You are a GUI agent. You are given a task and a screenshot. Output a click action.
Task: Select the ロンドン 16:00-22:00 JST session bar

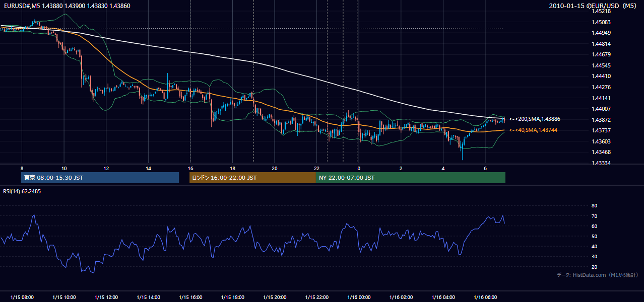tap(252, 178)
